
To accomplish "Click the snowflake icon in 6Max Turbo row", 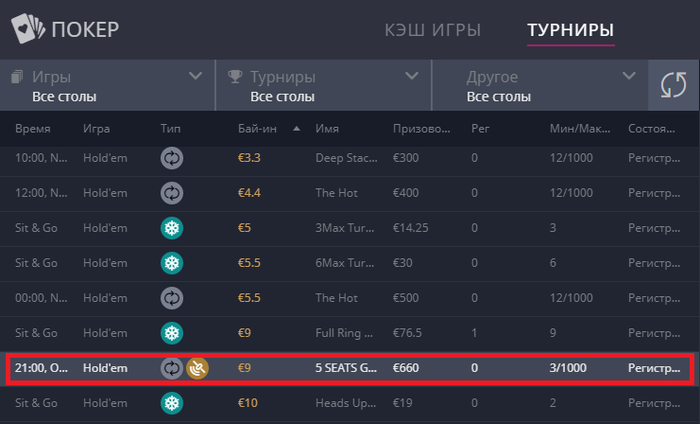I will [x=172, y=263].
